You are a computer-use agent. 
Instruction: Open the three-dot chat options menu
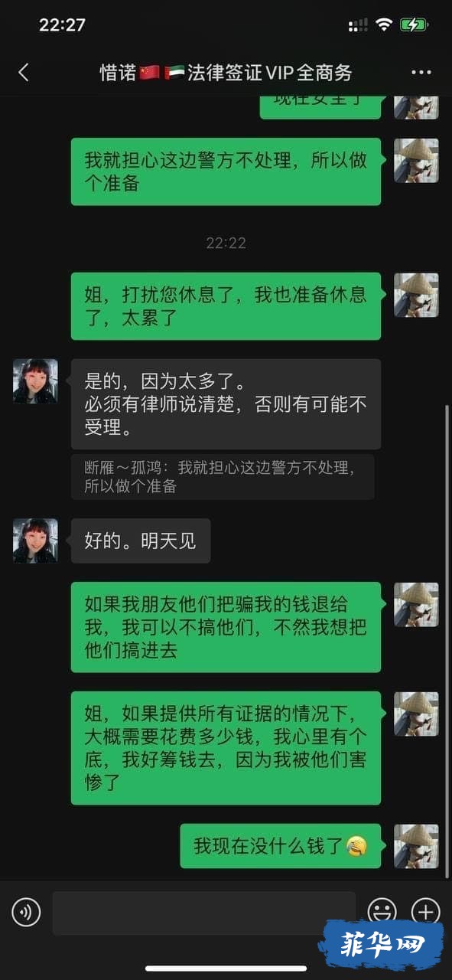421,73
